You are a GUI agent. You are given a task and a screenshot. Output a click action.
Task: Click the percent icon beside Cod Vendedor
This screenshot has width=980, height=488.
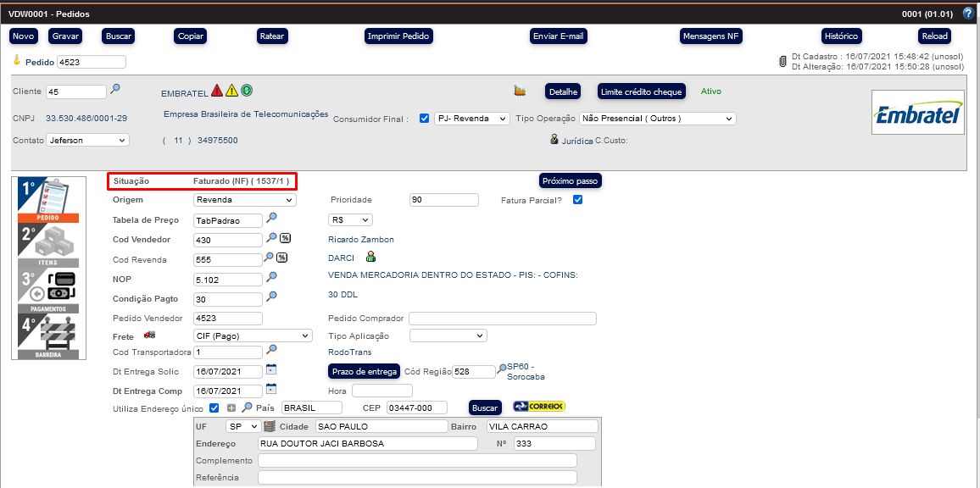pyautogui.click(x=285, y=239)
